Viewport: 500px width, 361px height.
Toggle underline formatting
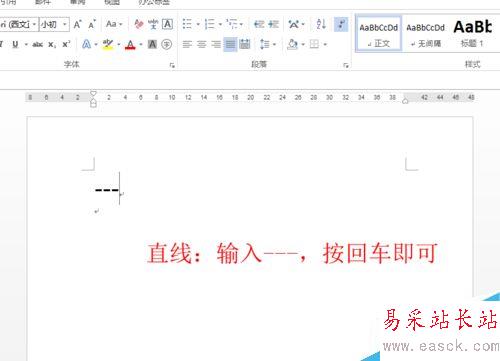15,44
